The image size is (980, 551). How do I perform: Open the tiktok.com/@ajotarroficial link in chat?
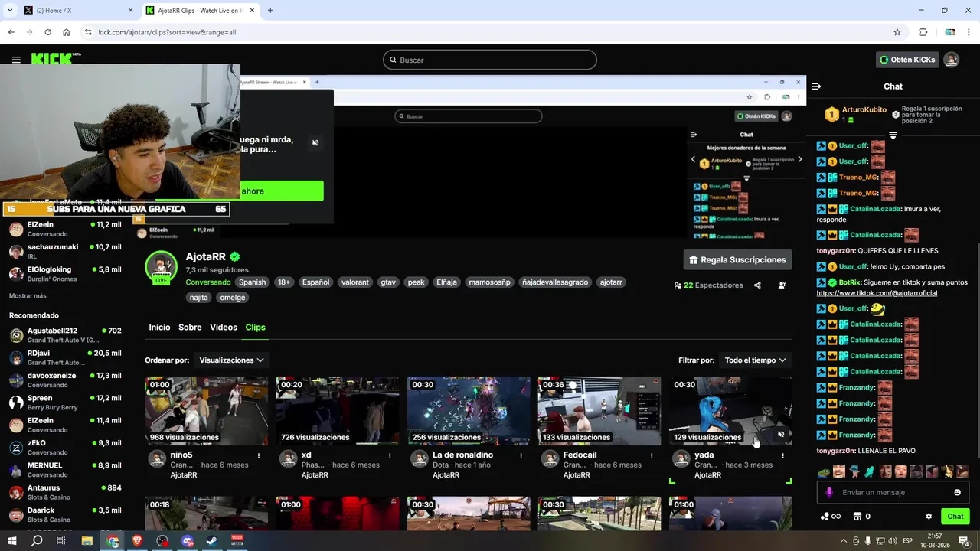[x=877, y=293]
